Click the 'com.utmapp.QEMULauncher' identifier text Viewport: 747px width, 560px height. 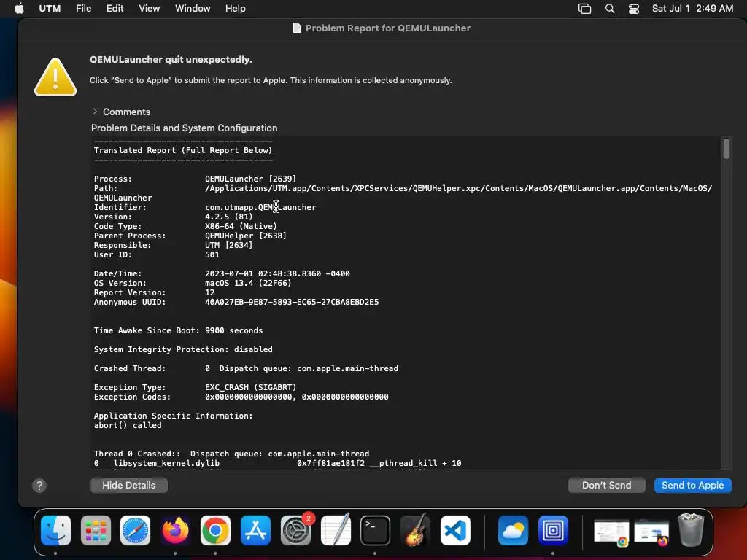tap(260, 208)
